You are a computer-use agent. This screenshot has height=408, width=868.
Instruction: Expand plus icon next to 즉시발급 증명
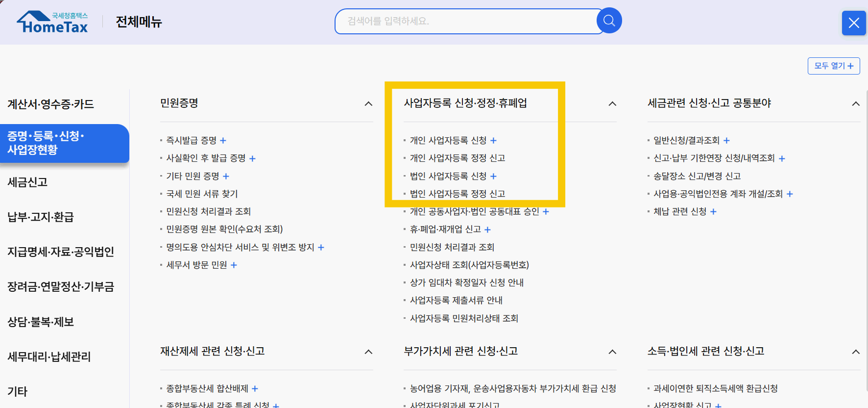pyautogui.click(x=223, y=141)
